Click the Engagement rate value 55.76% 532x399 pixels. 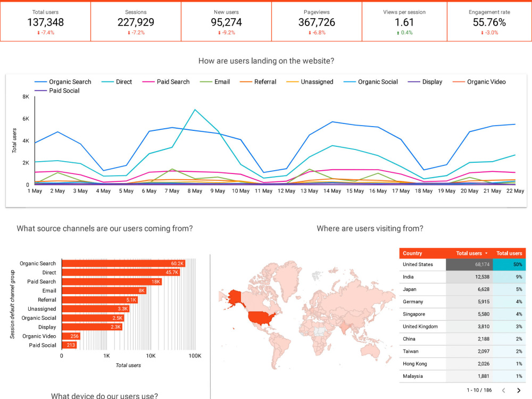[x=489, y=22]
